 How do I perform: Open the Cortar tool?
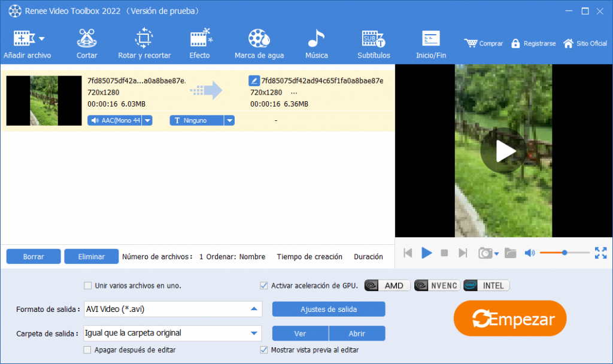[87, 42]
